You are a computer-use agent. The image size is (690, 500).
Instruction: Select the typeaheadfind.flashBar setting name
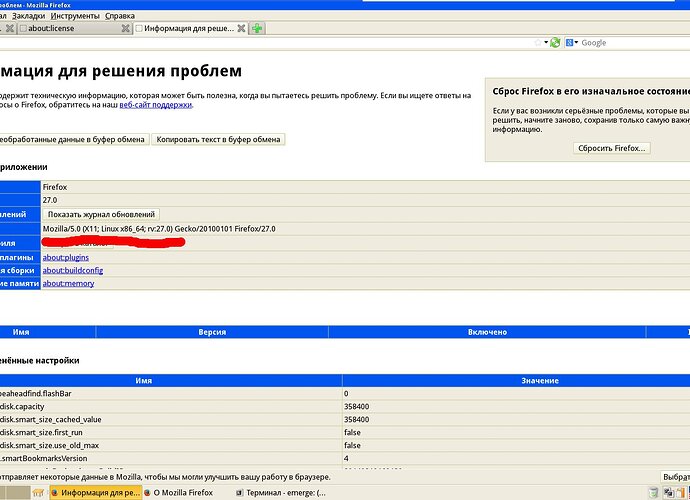[36, 393]
